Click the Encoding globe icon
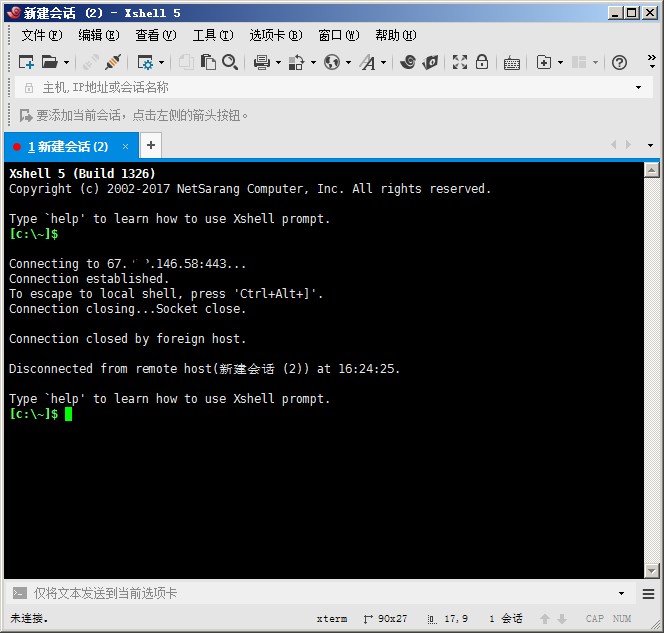 332,63
